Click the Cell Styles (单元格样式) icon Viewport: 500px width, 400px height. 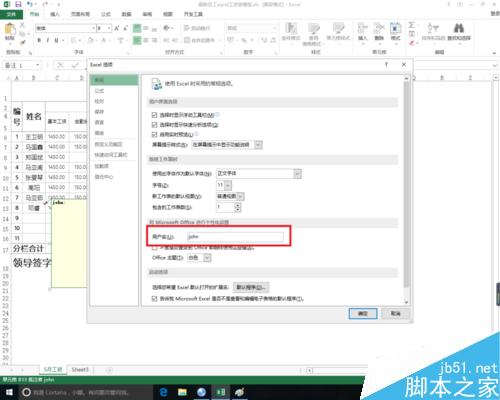[338, 29]
